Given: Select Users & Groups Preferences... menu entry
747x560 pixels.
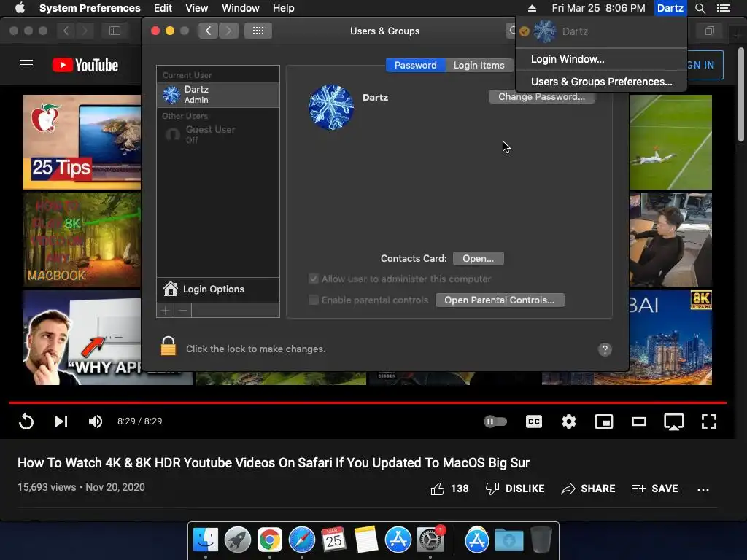Looking at the screenshot, I should tap(601, 82).
